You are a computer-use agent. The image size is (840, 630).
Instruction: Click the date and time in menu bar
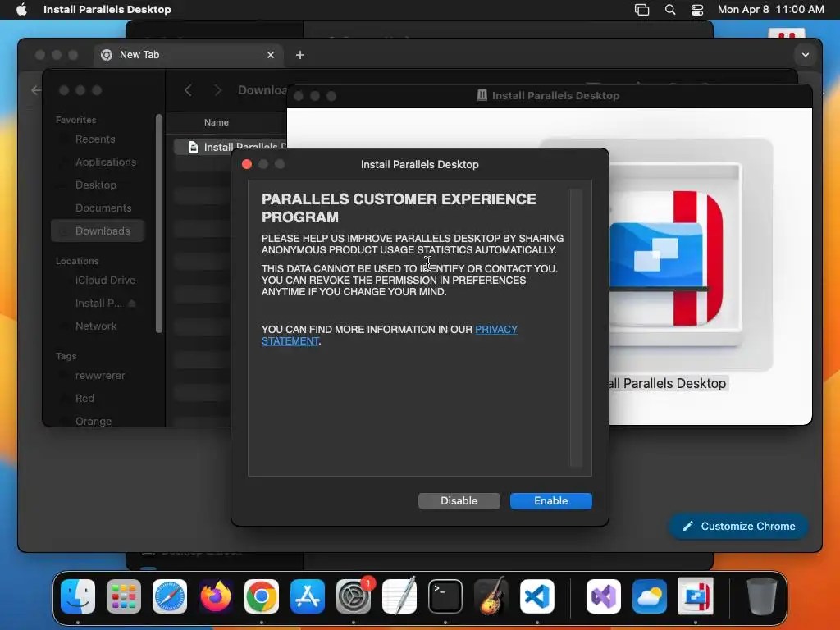click(x=770, y=10)
